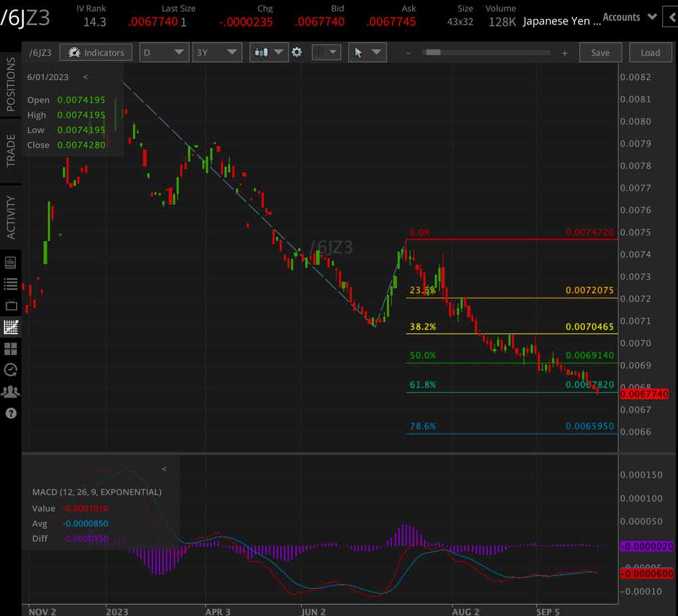
Task: Open the D timeframe dropdown
Action: [163, 52]
